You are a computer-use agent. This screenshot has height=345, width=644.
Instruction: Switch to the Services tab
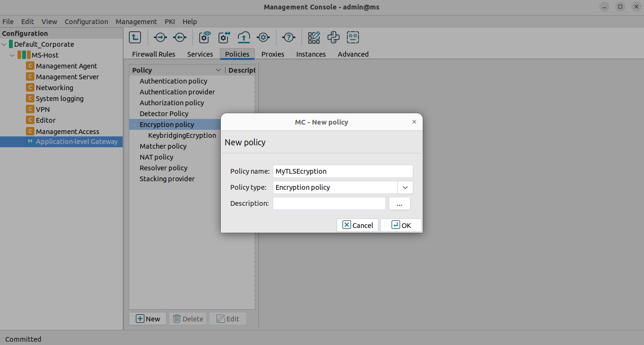pyautogui.click(x=200, y=54)
